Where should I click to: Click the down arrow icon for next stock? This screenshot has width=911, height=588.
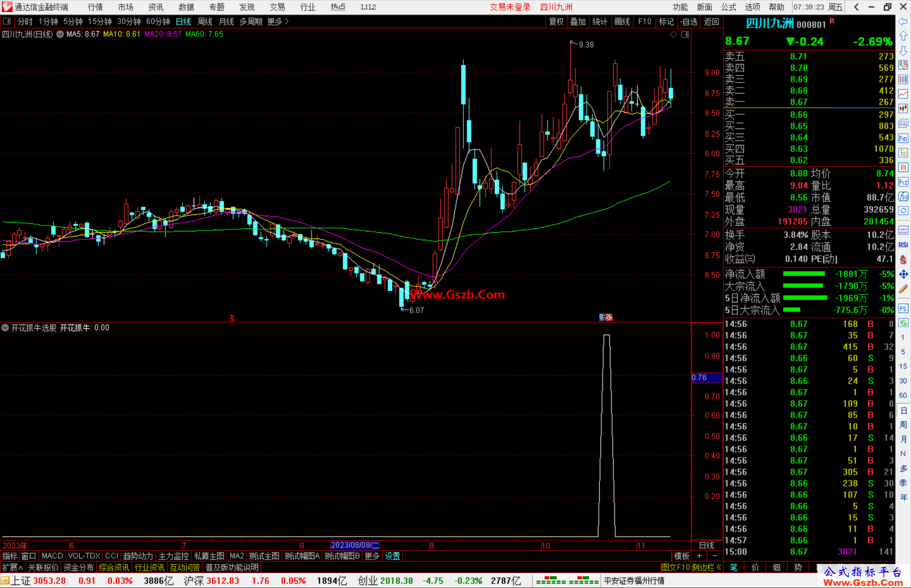coord(903,51)
